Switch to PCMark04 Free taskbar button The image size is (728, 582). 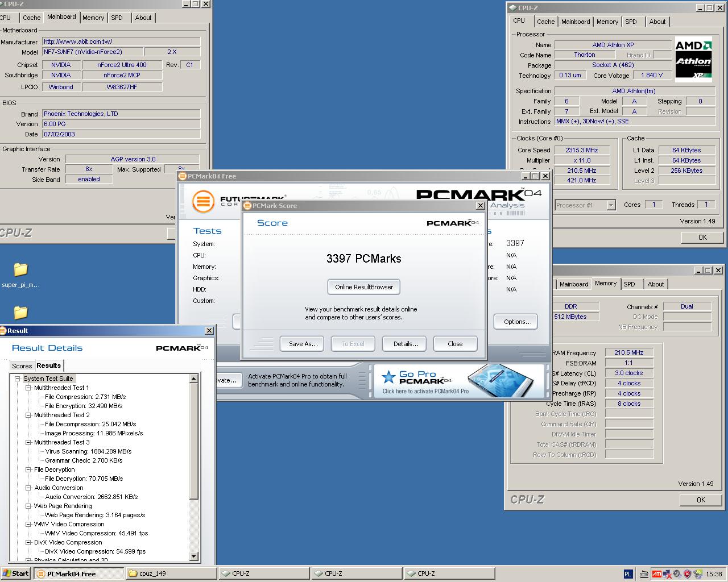[x=79, y=573]
